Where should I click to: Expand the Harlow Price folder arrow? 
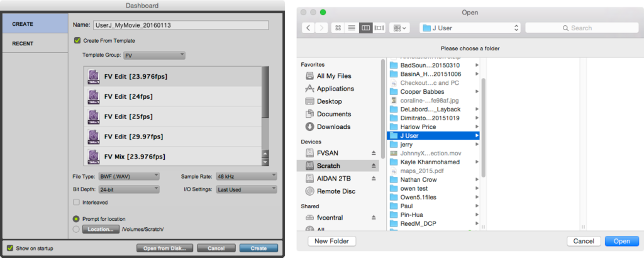click(x=477, y=127)
